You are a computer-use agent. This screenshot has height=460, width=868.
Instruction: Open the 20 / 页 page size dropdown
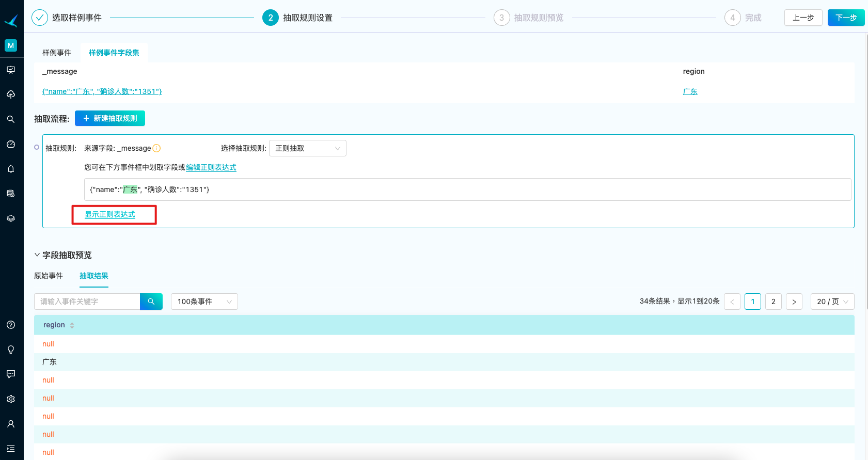coord(832,302)
